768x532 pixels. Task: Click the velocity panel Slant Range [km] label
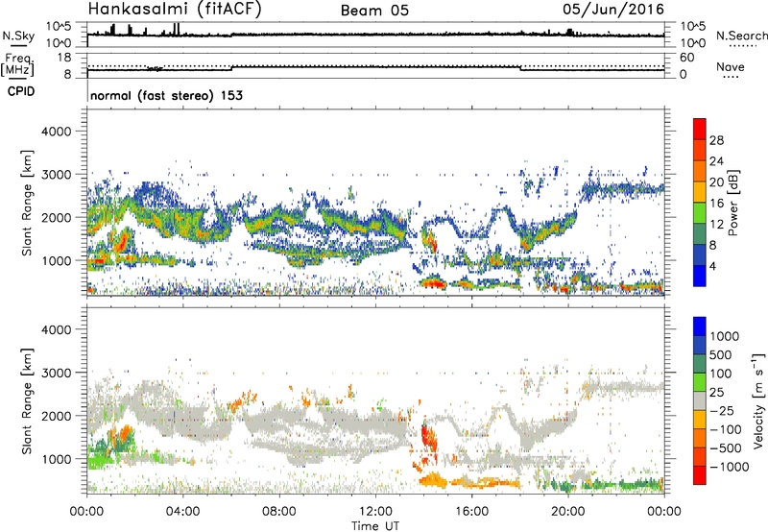[x=27, y=400]
